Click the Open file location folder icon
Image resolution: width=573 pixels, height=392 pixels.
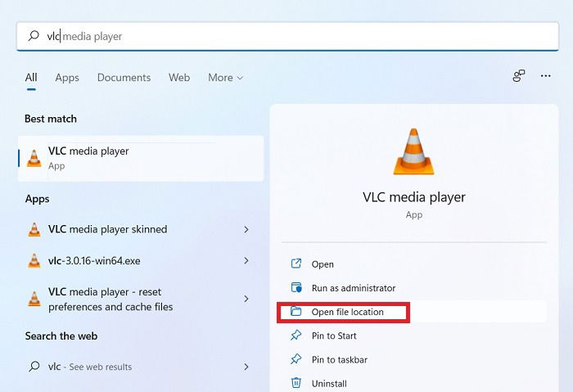[296, 311]
